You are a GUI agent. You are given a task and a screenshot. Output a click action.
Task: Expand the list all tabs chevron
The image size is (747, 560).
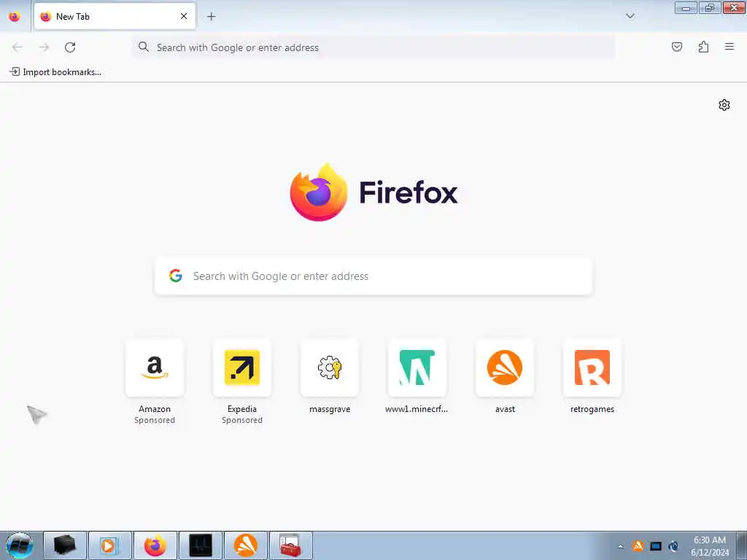point(630,16)
